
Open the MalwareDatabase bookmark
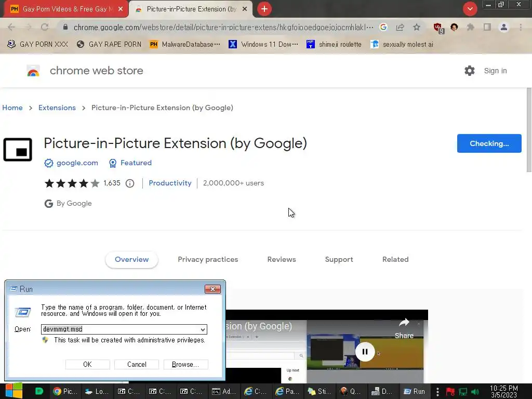pyautogui.click(x=185, y=45)
